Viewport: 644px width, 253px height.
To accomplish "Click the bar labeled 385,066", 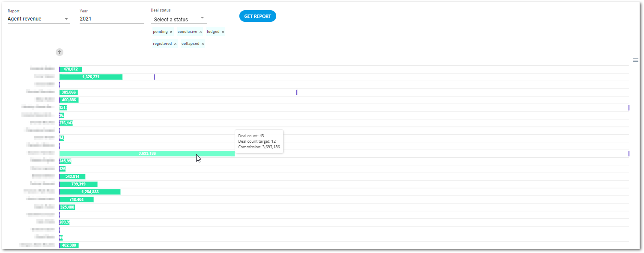I will [69, 92].
